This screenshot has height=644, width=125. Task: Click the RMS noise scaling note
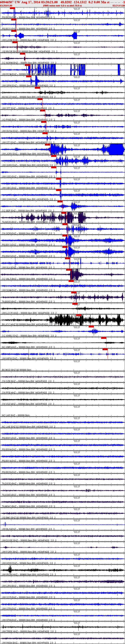[x=62, y=5]
